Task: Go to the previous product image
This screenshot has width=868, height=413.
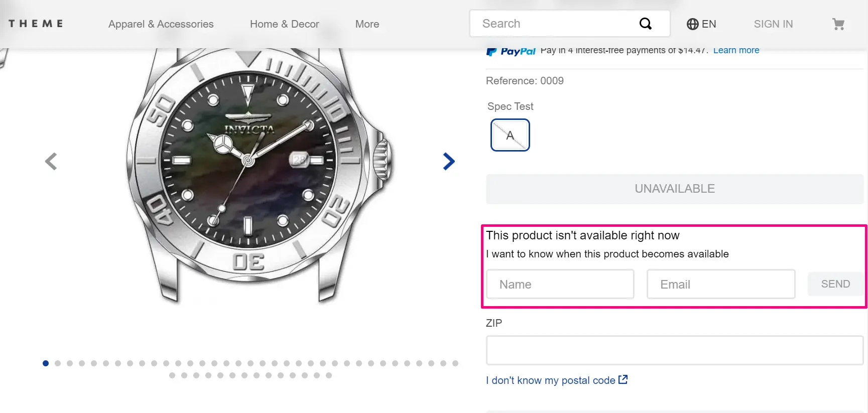Action: 51,161
